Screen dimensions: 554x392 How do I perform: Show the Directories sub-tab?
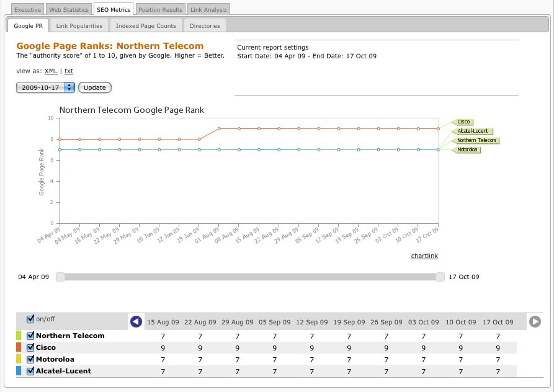tap(205, 26)
